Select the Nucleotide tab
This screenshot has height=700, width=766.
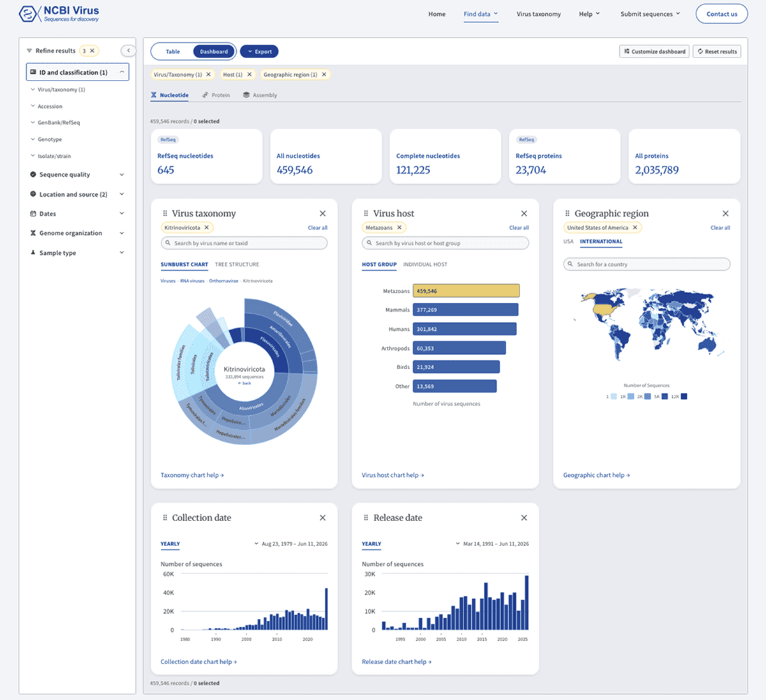pyautogui.click(x=170, y=95)
